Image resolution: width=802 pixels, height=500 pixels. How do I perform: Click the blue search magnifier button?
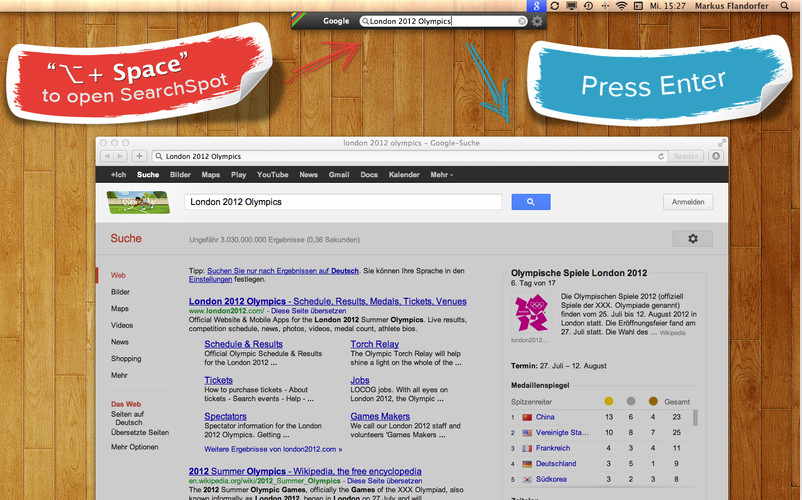pos(531,202)
